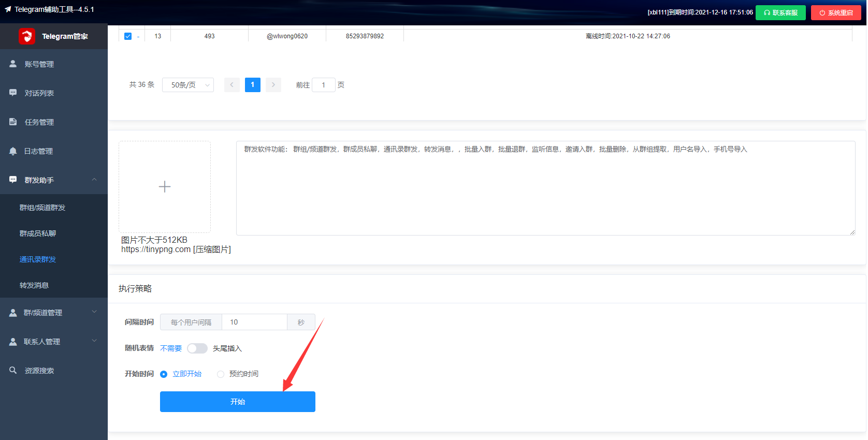Click the https://tinypng.com text

click(x=156, y=250)
